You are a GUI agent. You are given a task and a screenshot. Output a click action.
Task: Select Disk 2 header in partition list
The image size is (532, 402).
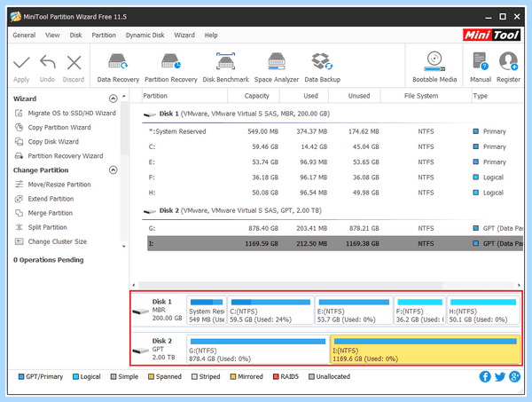coord(232,210)
